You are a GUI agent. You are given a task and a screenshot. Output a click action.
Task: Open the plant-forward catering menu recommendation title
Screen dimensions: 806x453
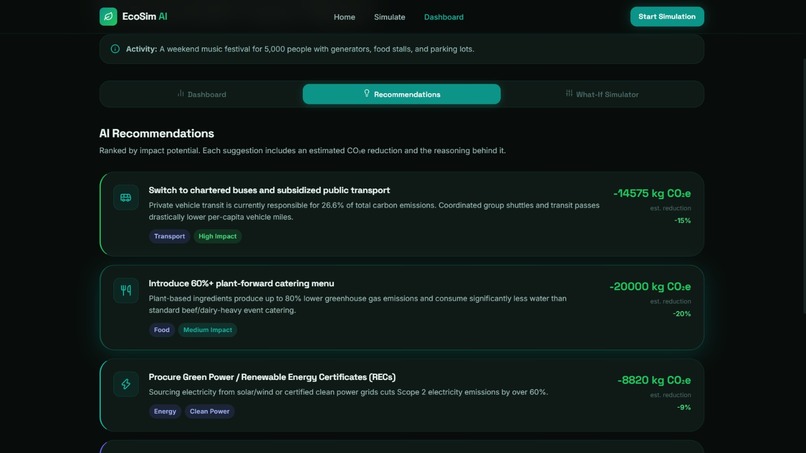tap(241, 283)
